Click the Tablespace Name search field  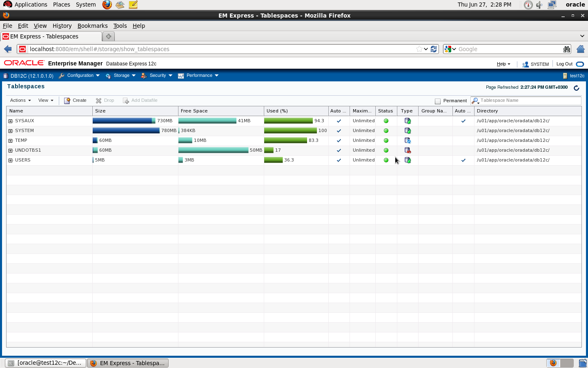coord(529,101)
